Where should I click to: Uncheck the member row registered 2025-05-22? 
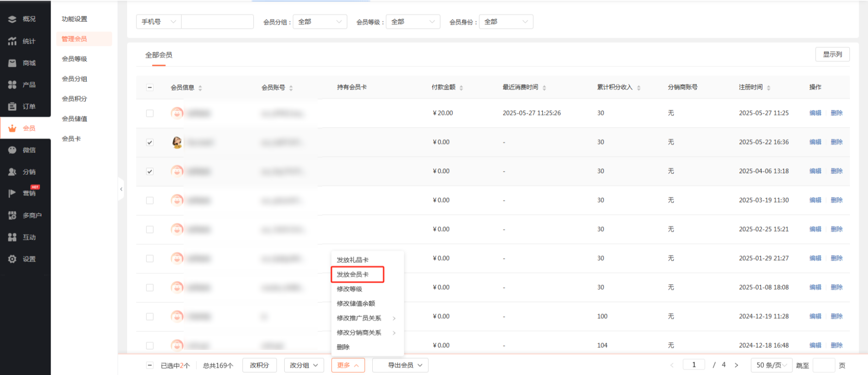click(x=150, y=142)
